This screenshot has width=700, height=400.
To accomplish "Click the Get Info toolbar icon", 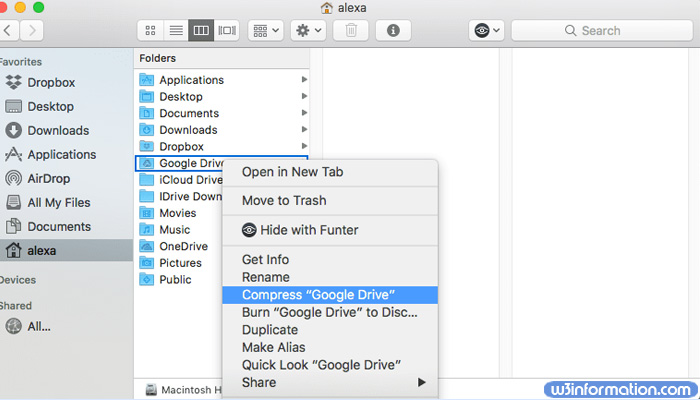I will click(393, 30).
